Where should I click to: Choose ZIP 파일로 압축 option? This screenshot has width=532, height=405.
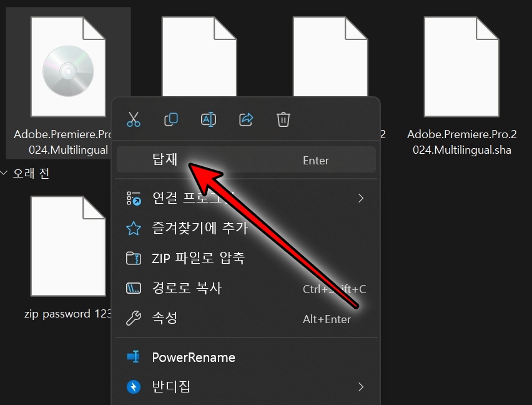pos(246,258)
